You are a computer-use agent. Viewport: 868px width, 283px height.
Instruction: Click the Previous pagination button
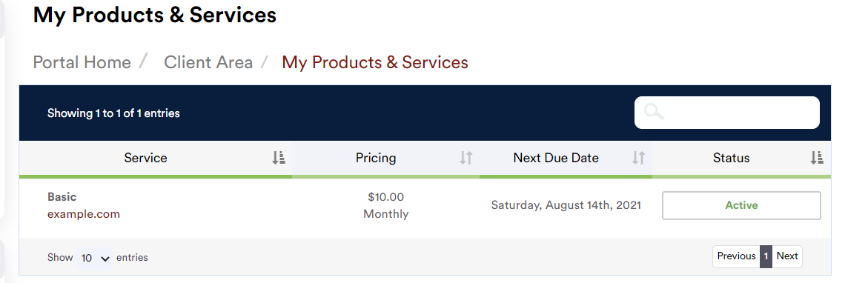coord(736,256)
